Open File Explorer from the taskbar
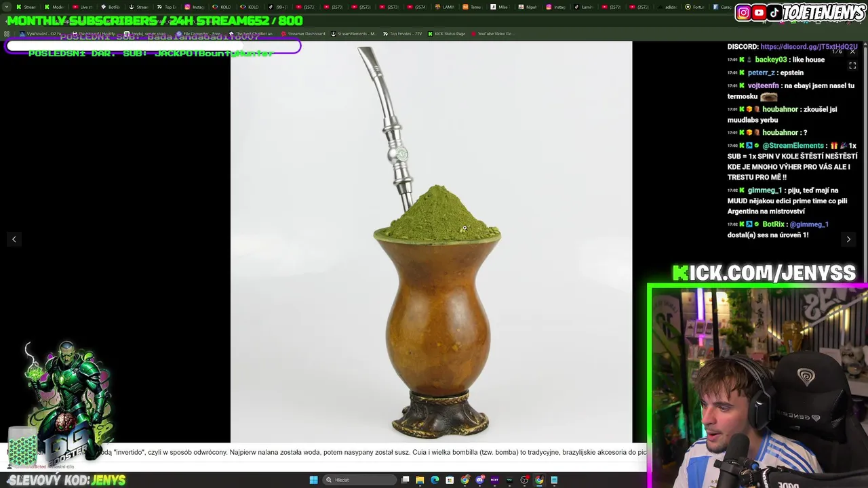868x488 pixels. tap(420, 480)
